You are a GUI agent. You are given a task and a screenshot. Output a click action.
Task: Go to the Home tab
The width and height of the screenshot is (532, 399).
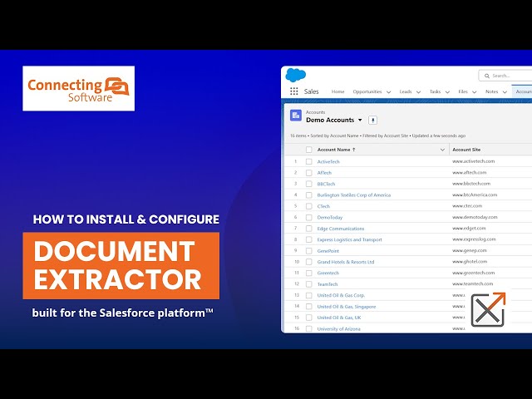click(x=337, y=91)
